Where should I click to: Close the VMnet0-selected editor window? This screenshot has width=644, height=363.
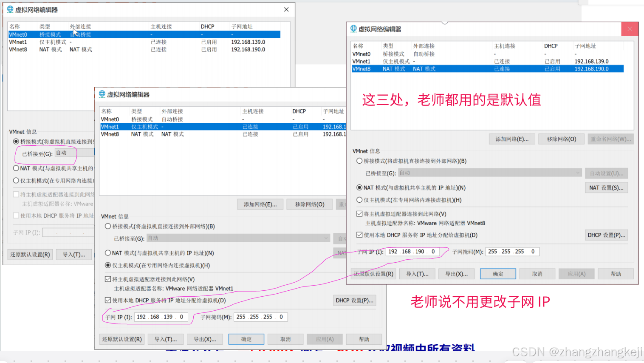tap(286, 9)
